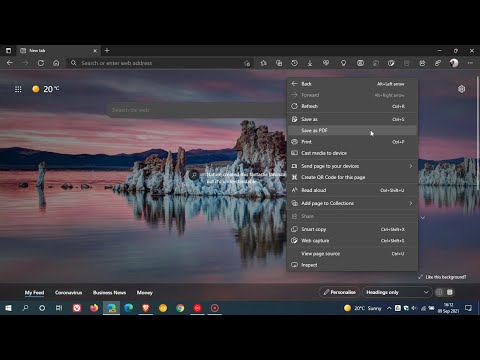
Task: Open the Collections toolbar icon
Action: pos(279,63)
